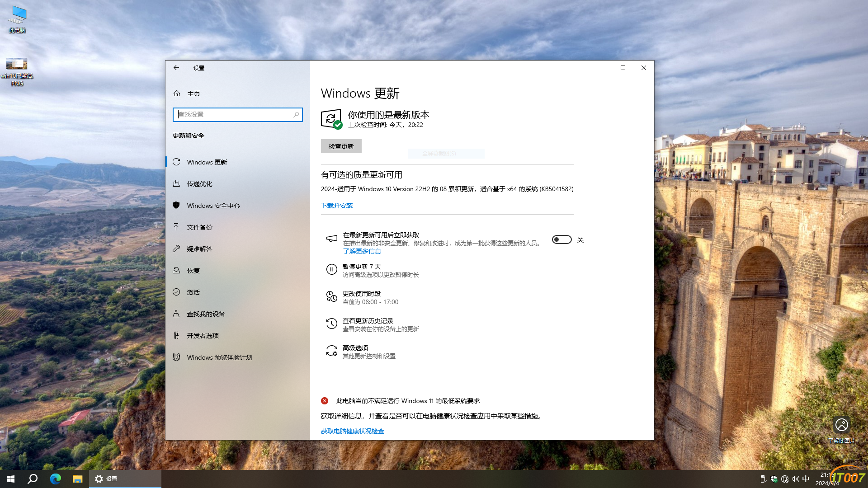Screen dimensions: 868x488
Task: Select Windows 预览体验计划 label in sidebar
Action: pos(220,357)
